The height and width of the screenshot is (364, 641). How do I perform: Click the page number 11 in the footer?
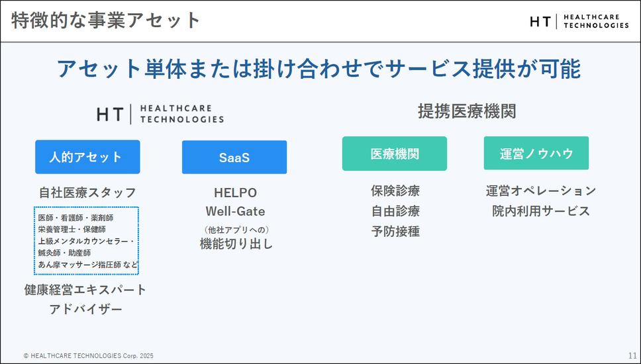632,355
